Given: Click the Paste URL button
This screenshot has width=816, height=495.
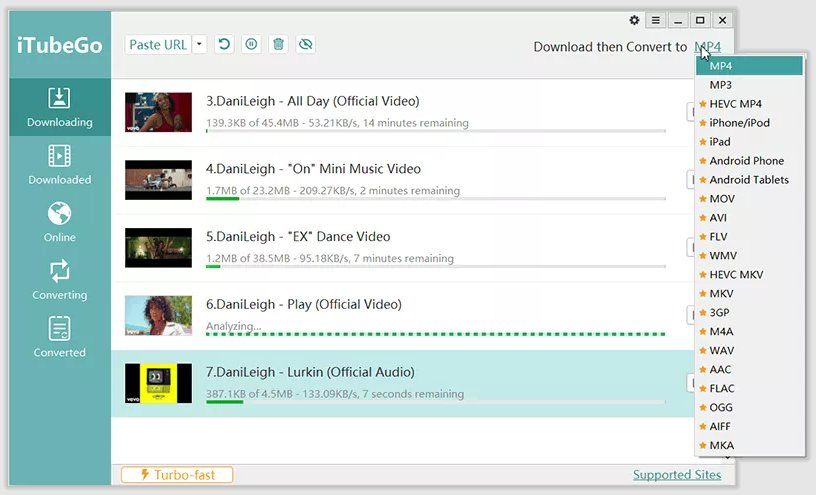Looking at the screenshot, I should (x=159, y=44).
